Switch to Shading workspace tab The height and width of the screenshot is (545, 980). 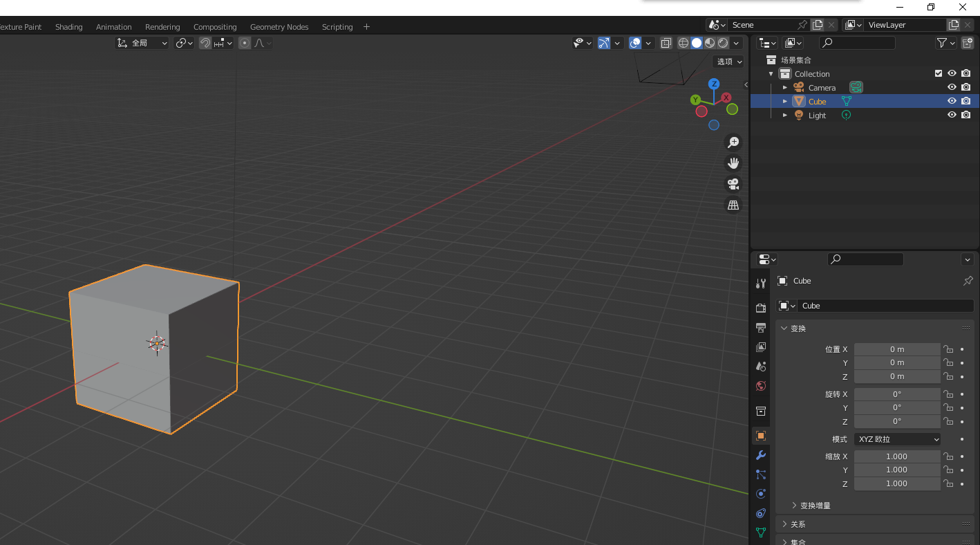coord(68,27)
